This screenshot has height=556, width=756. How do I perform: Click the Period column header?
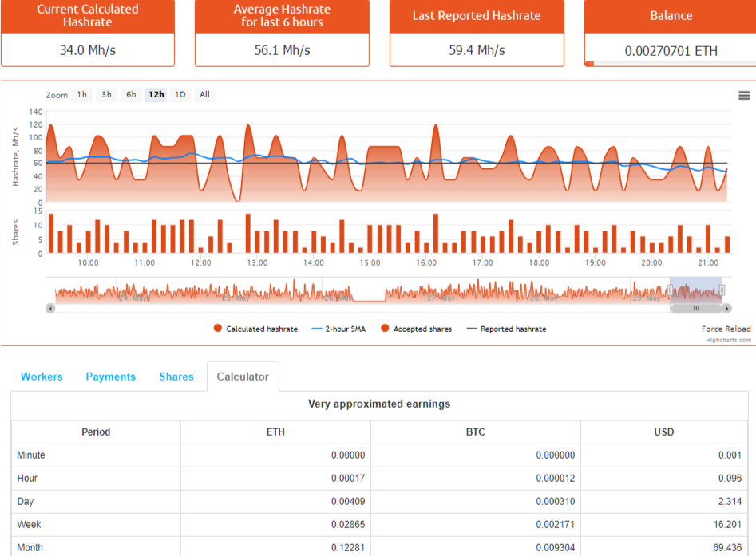click(x=96, y=432)
